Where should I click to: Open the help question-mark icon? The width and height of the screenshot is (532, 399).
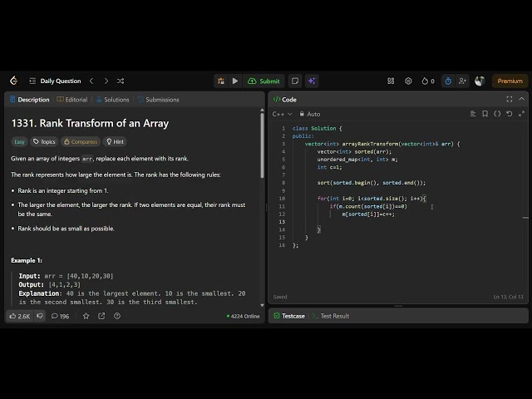click(117, 316)
